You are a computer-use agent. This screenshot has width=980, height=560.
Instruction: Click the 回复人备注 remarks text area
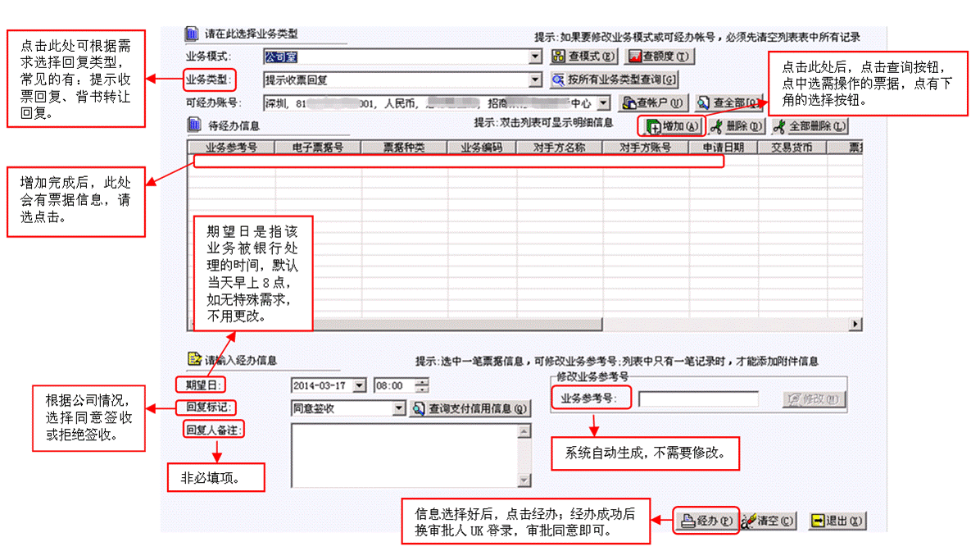pos(405,454)
